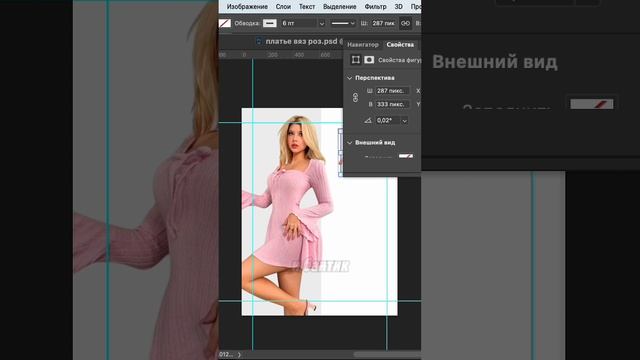640x360 pixels.
Task: Open the stroke width dropdown arrow
Action: coord(322,24)
